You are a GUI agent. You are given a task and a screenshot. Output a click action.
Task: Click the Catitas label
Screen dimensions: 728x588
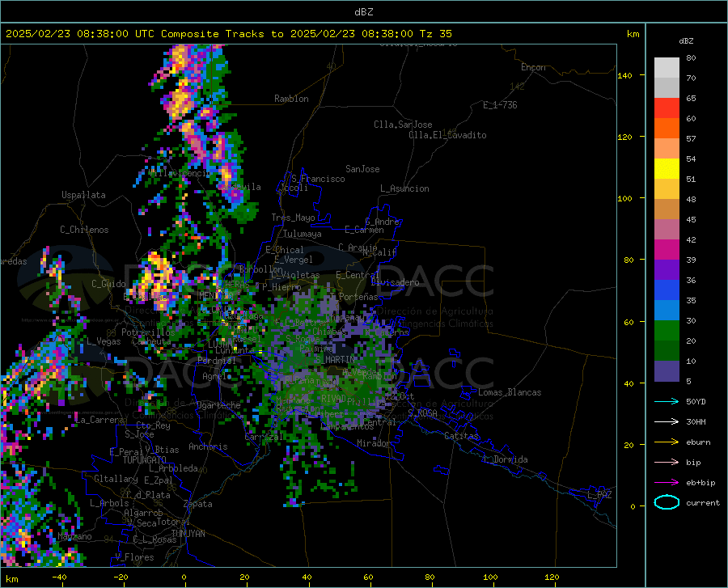tap(462, 436)
